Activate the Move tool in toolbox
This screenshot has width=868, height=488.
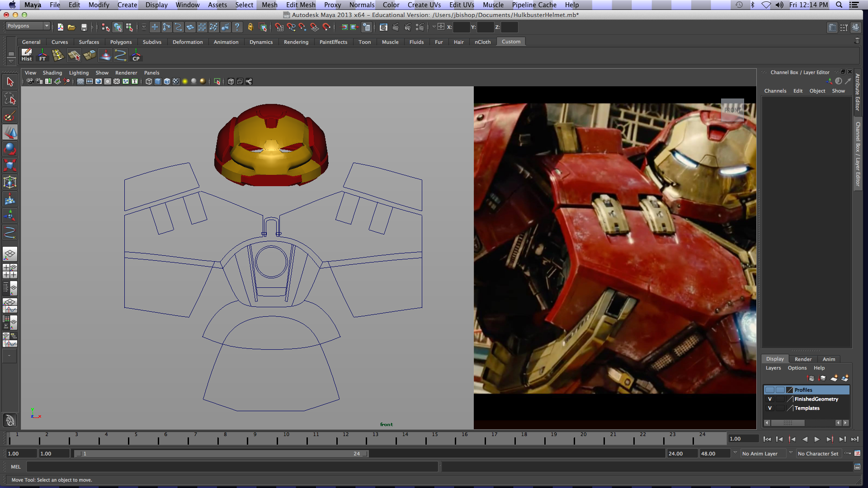(10, 132)
